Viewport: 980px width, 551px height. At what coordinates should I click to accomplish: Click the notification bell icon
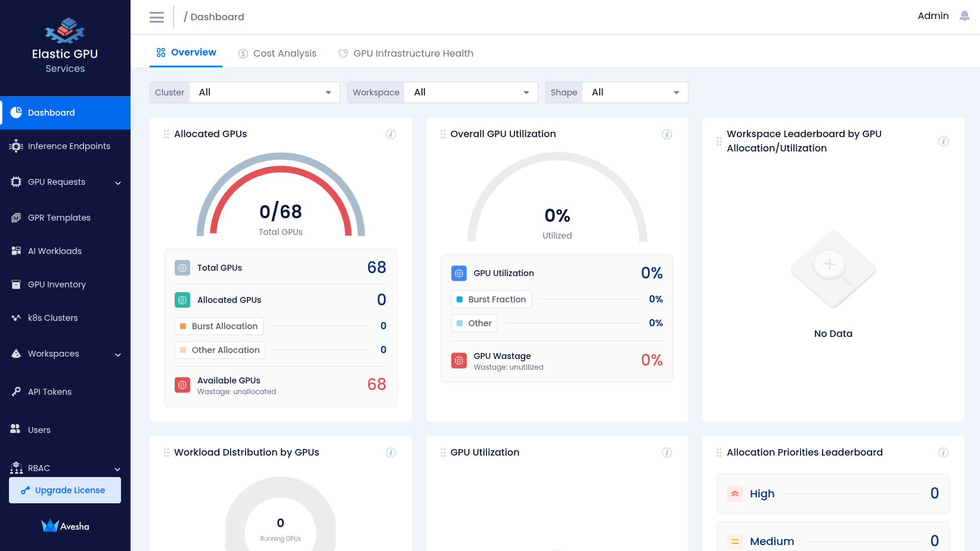pos(964,16)
